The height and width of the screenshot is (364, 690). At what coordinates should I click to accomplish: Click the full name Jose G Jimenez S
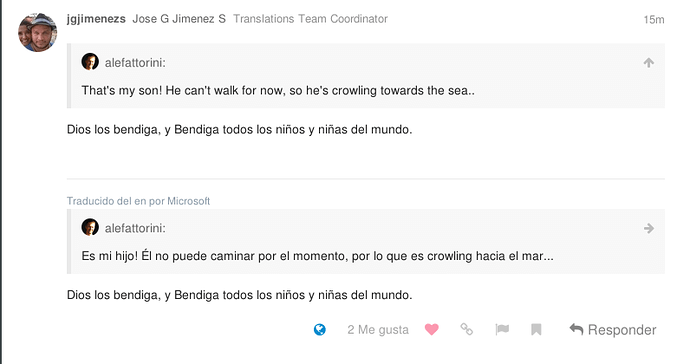coord(179,19)
